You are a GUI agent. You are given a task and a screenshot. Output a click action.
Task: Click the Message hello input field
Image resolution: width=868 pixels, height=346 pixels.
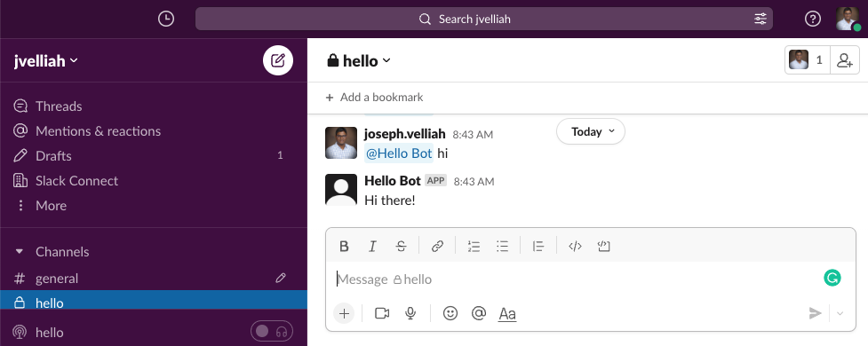[576, 279]
